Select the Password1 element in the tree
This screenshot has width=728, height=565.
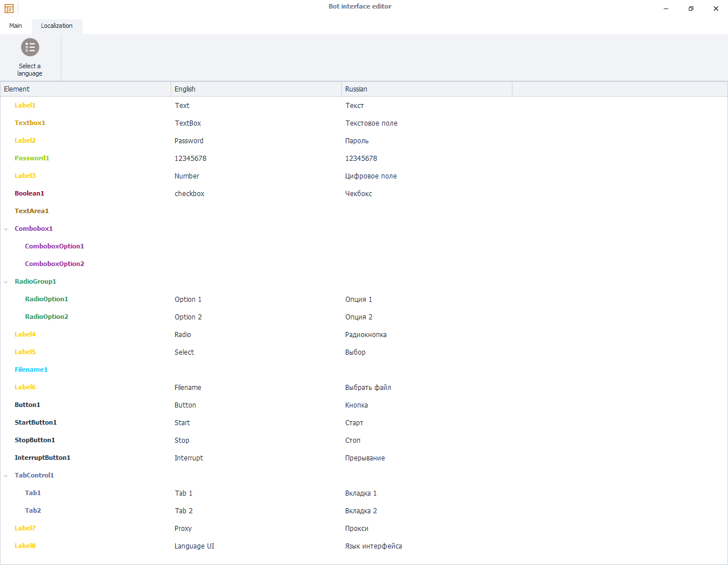click(x=32, y=158)
